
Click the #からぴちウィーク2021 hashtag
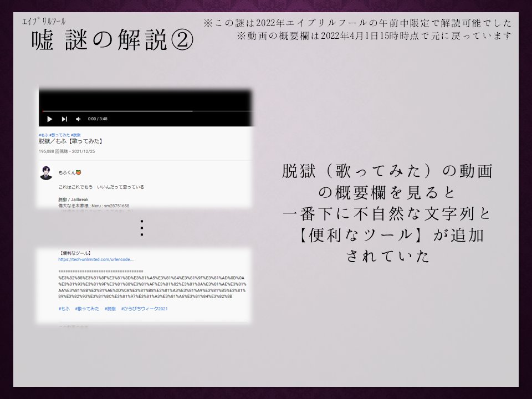pyautogui.click(x=144, y=309)
